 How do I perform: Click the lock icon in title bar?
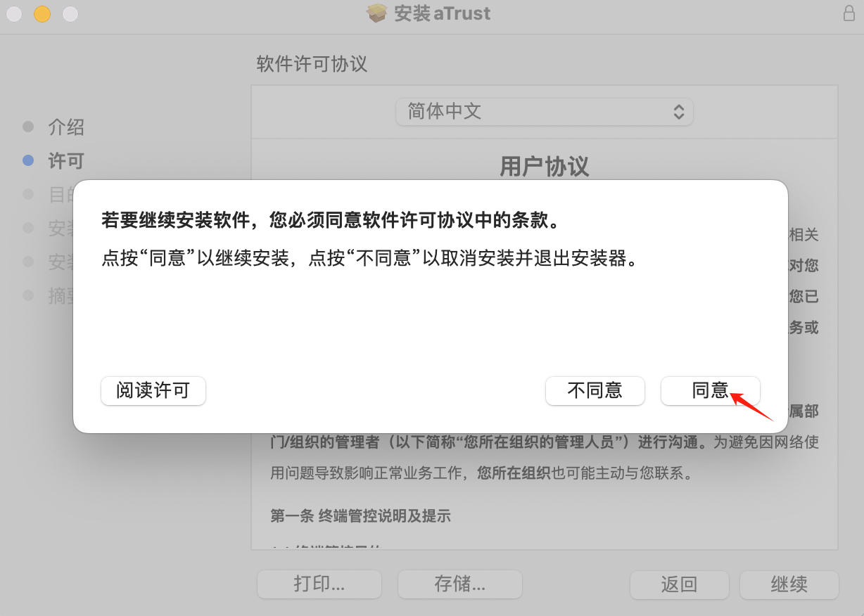click(849, 13)
